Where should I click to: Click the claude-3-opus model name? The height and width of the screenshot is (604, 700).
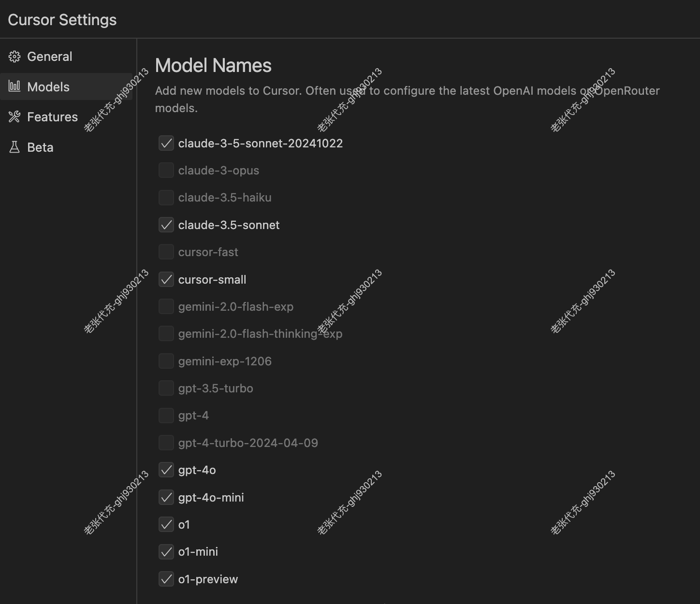click(x=219, y=171)
